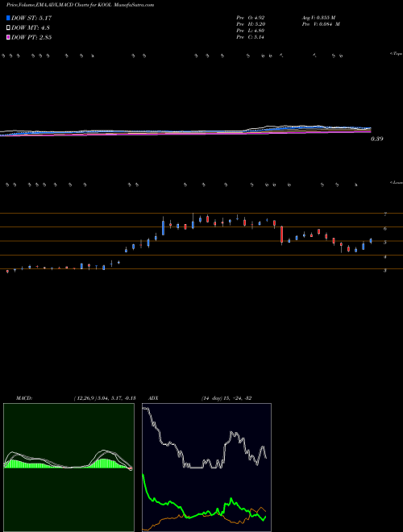Screen dimensions: 403x532
Task: Click price axis label 3
Action: 385,271
